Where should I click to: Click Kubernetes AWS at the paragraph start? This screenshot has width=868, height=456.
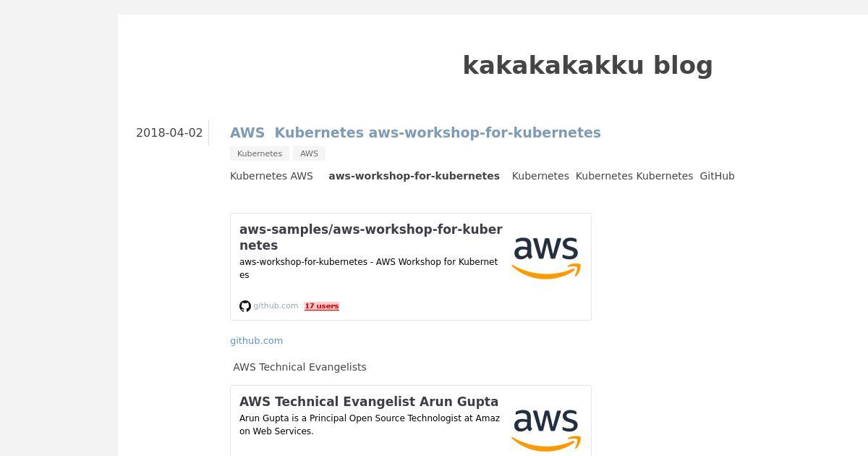click(x=271, y=176)
